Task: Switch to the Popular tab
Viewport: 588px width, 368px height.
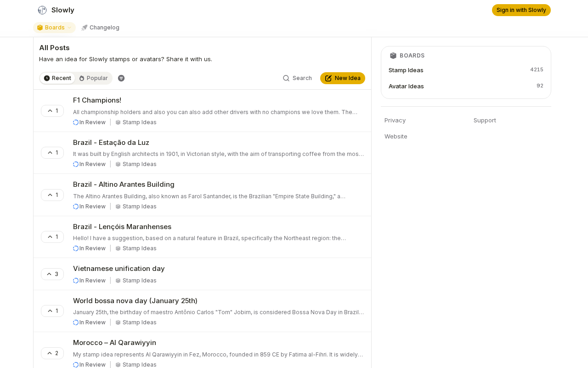Action: coord(93,78)
